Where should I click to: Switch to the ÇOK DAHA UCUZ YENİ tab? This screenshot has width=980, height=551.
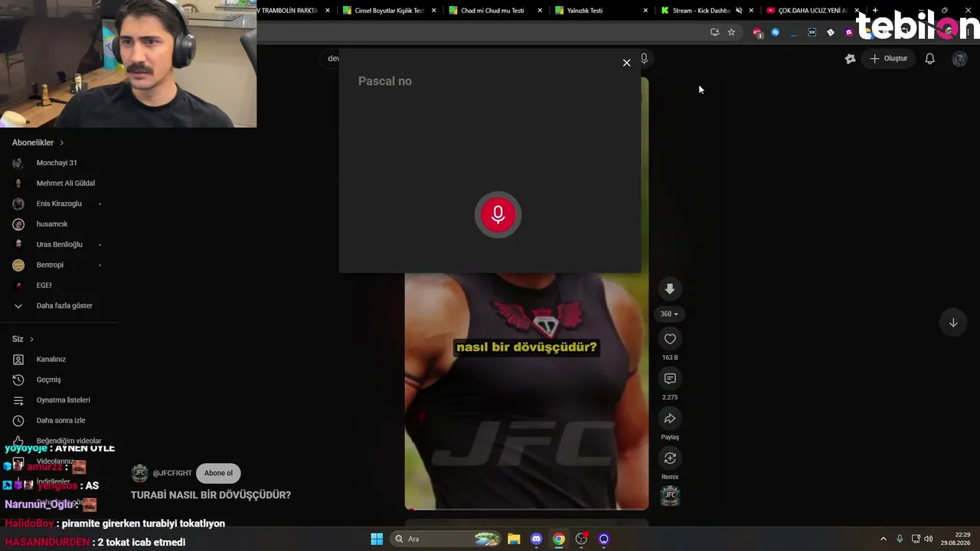point(812,11)
